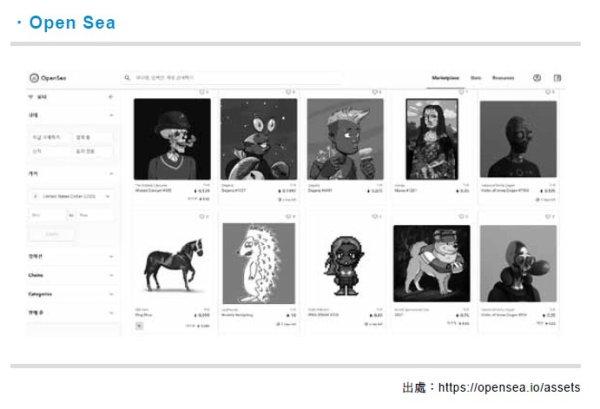The height and width of the screenshot is (409, 600).
Task: Like the Mona Lisa pixel NFT
Action: [x=461, y=92]
